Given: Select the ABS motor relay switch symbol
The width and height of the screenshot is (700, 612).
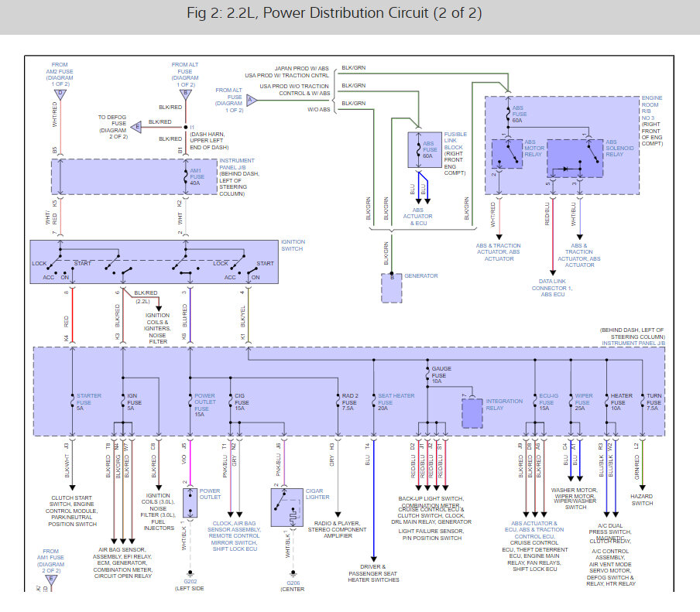Looking at the screenshot, I should tap(507, 154).
